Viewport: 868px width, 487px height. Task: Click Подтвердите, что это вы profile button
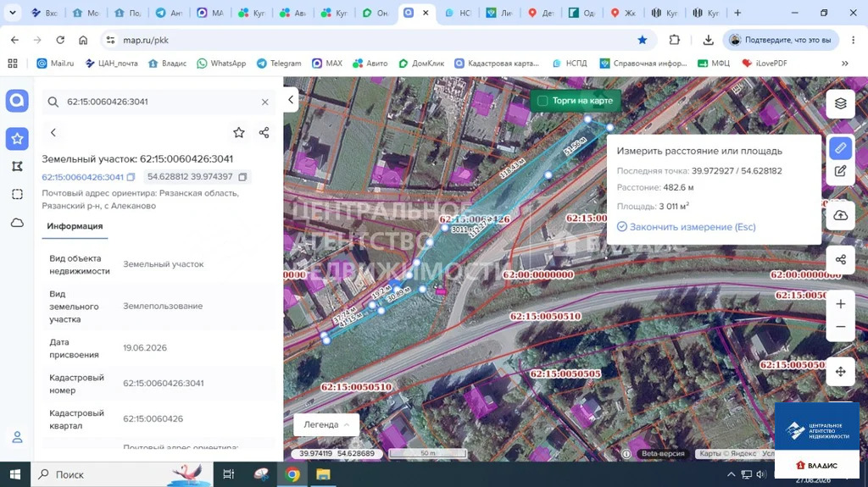pos(781,40)
